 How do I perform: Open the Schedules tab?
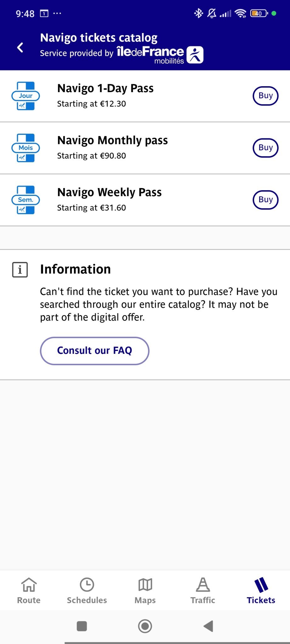tap(87, 591)
